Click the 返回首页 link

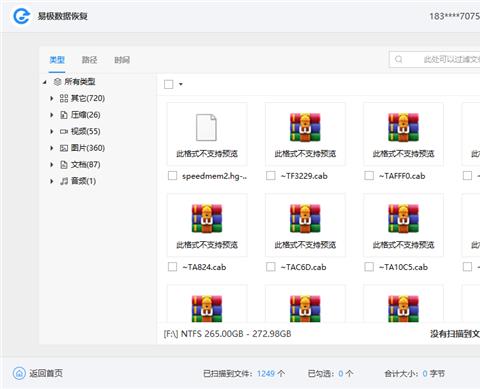[46, 373]
